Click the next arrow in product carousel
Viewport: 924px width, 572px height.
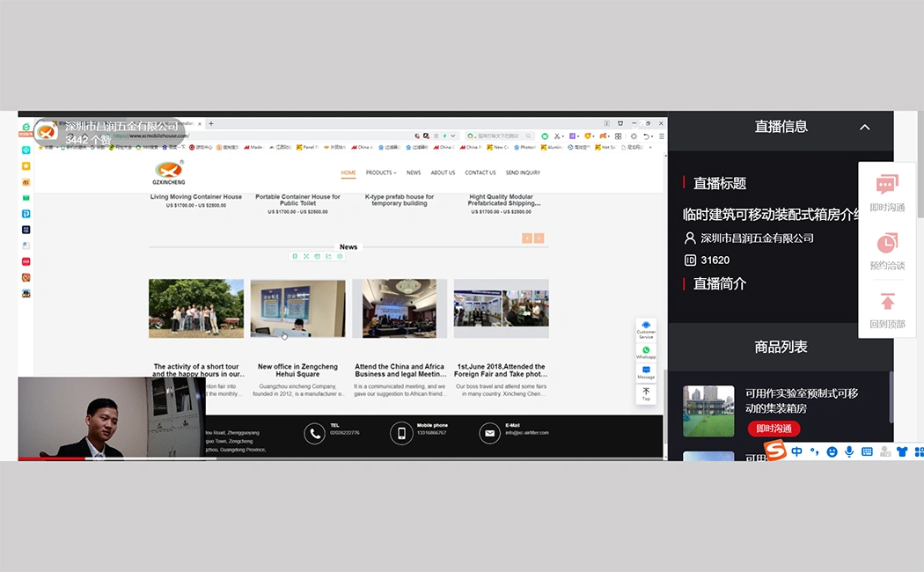[x=539, y=238]
